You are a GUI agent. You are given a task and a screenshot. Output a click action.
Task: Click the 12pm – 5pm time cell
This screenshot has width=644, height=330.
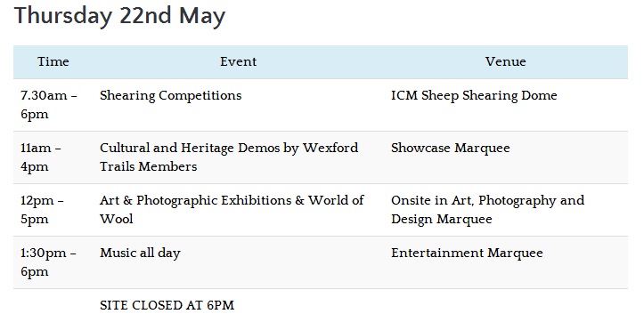coord(42,210)
